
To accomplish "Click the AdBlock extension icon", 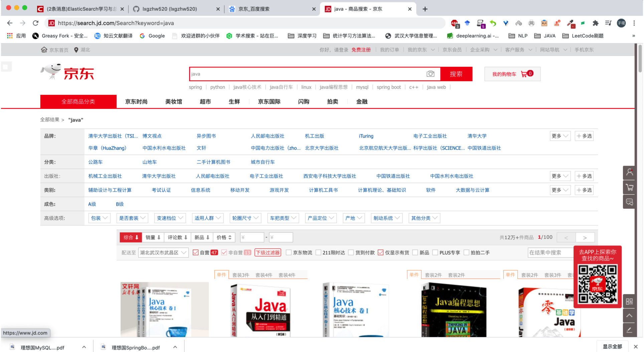I will [454, 23].
